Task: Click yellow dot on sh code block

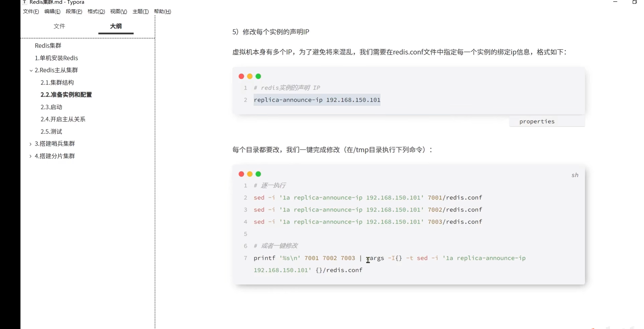Action: [250, 174]
